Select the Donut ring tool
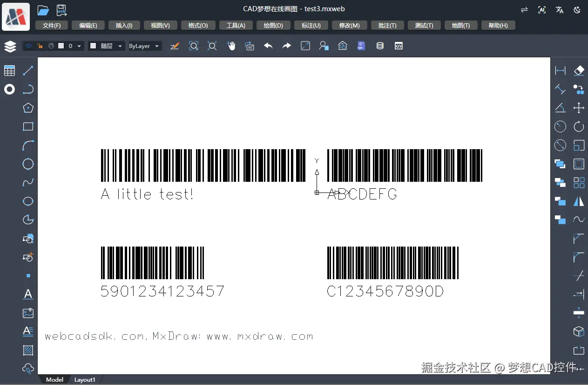The height and width of the screenshot is (385, 588). coord(10,89)
